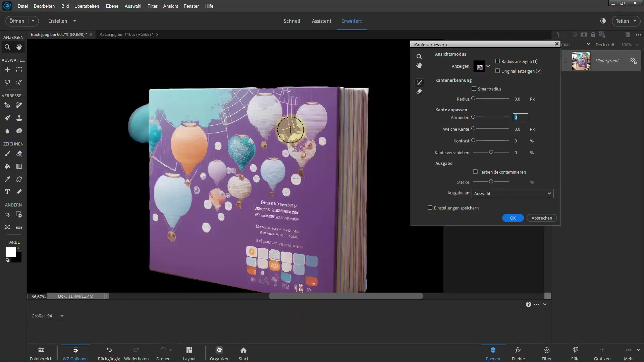Select the refine radius brush in Kante verbessern

[x=419, y=82]
